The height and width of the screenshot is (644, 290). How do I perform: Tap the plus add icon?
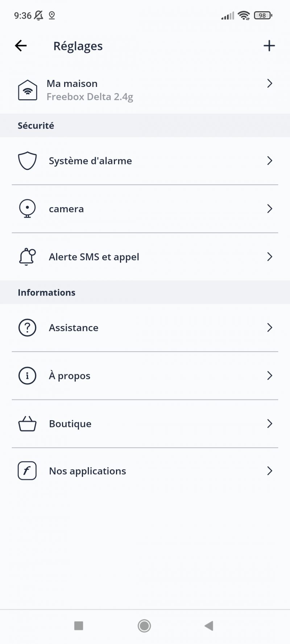pyautogui.click(x=269, y=46)
